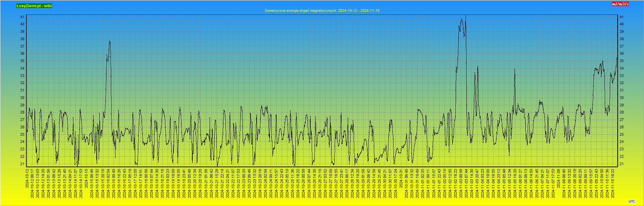644x206 pixels.
Task: Click x-axis label 2024-10-15 without time
Action: point(86,178)
